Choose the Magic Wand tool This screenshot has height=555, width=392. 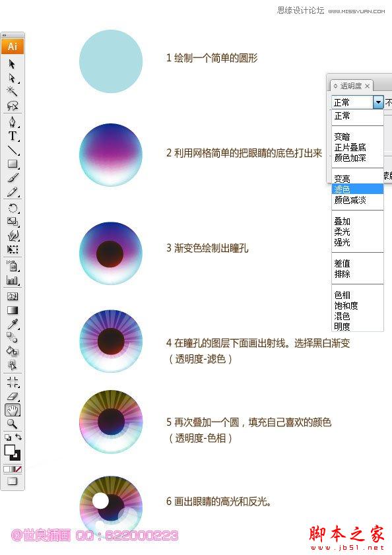click(12, 91)
